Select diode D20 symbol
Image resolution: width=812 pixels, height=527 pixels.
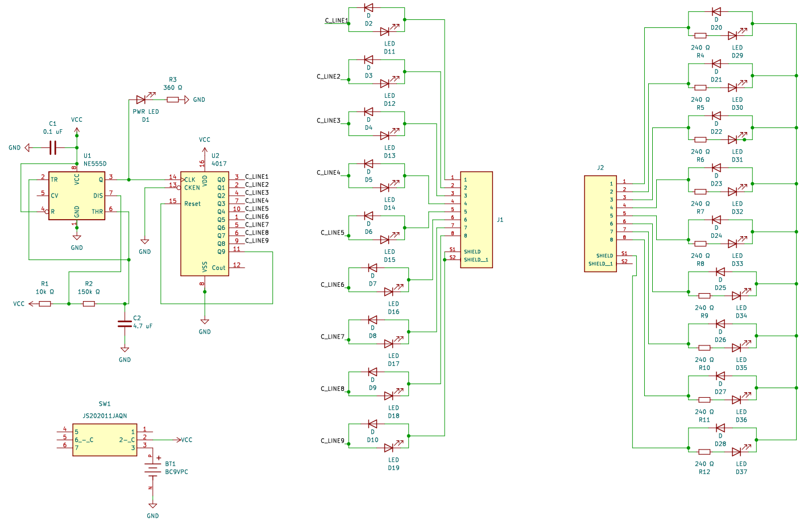coord(716,11)
